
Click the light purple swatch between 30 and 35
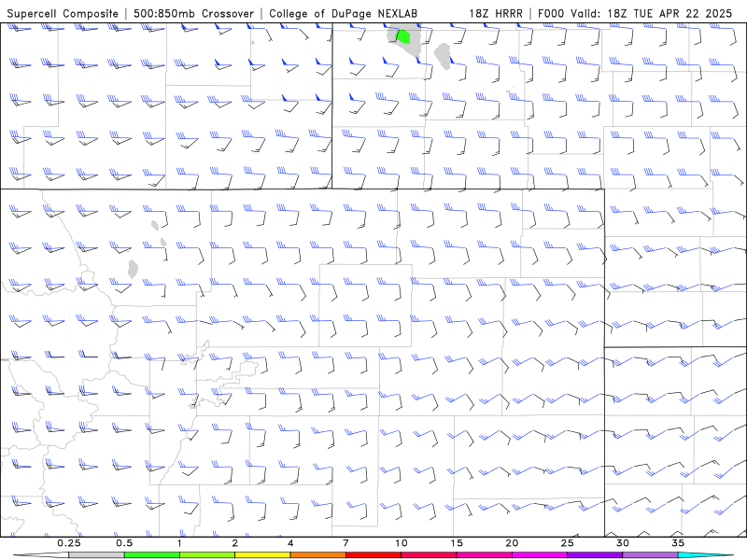click(650, 555)
